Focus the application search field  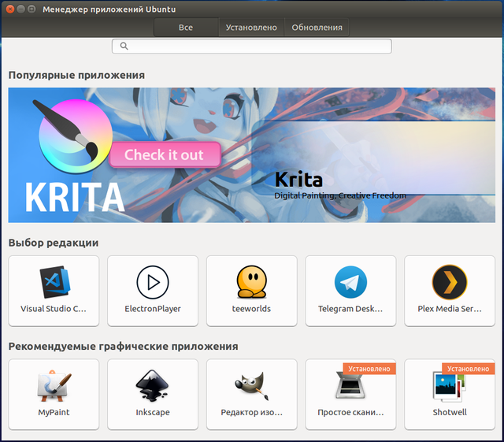(x=252, y=46)
